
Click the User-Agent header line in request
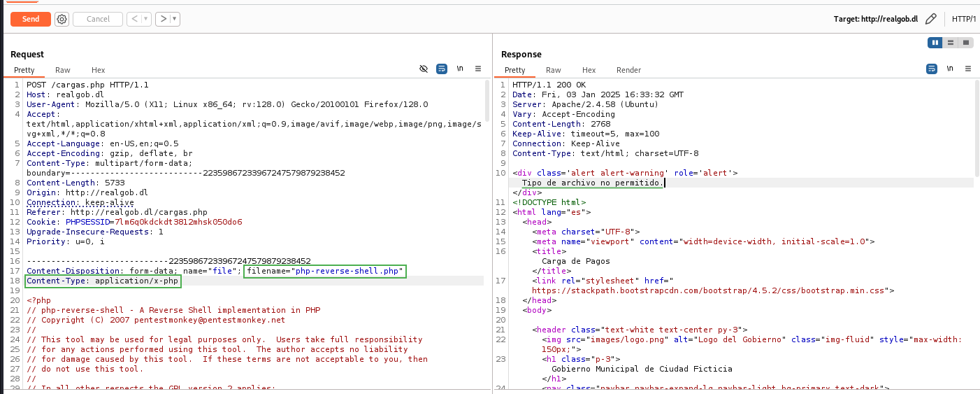pos(227,104)
